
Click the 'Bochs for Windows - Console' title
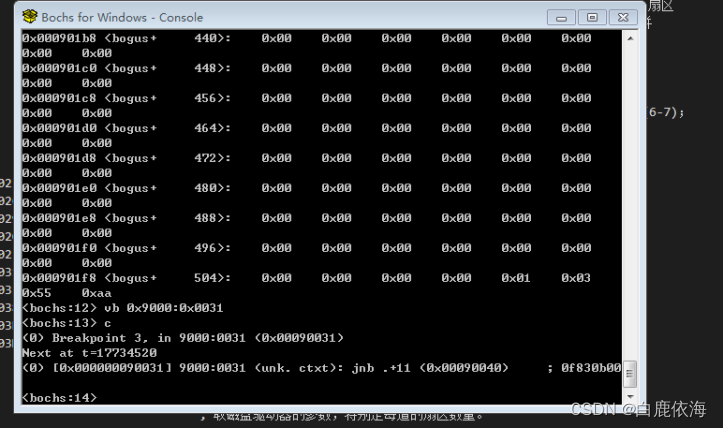122,18
